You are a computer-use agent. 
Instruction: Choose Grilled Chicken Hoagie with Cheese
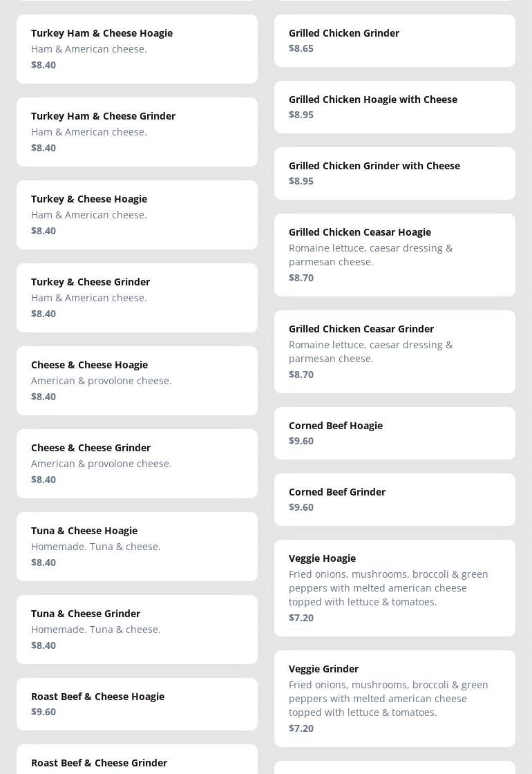pos(395,107)
